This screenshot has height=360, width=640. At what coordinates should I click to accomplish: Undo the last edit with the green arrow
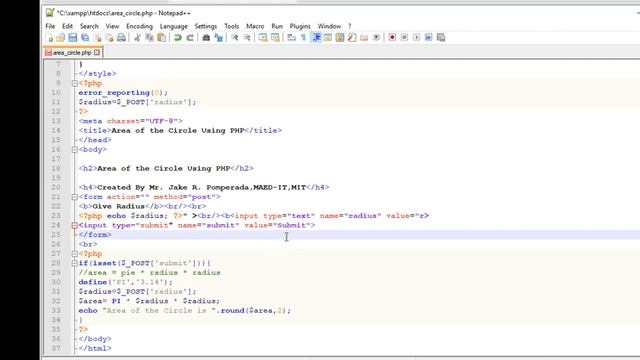click(x=178, y=38)
